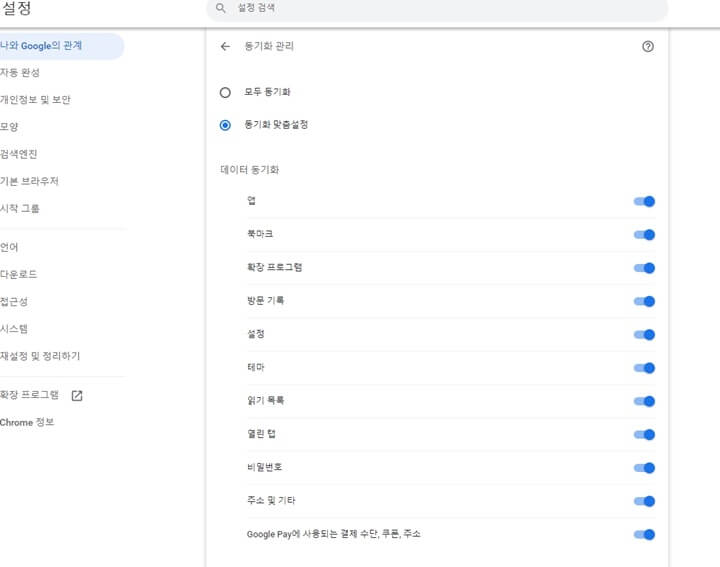Click the back arrow next to 동기화 관리
720x567 pixels.
coord(225,46)
